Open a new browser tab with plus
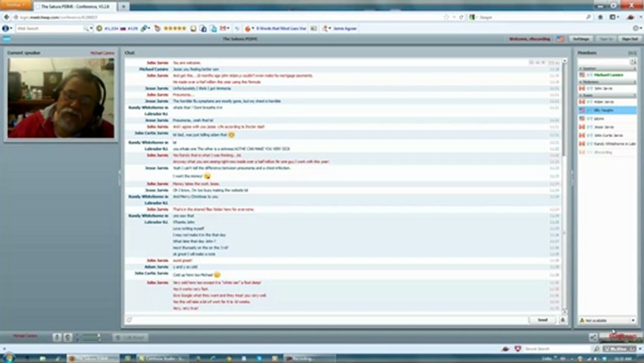 click(123, 7)
